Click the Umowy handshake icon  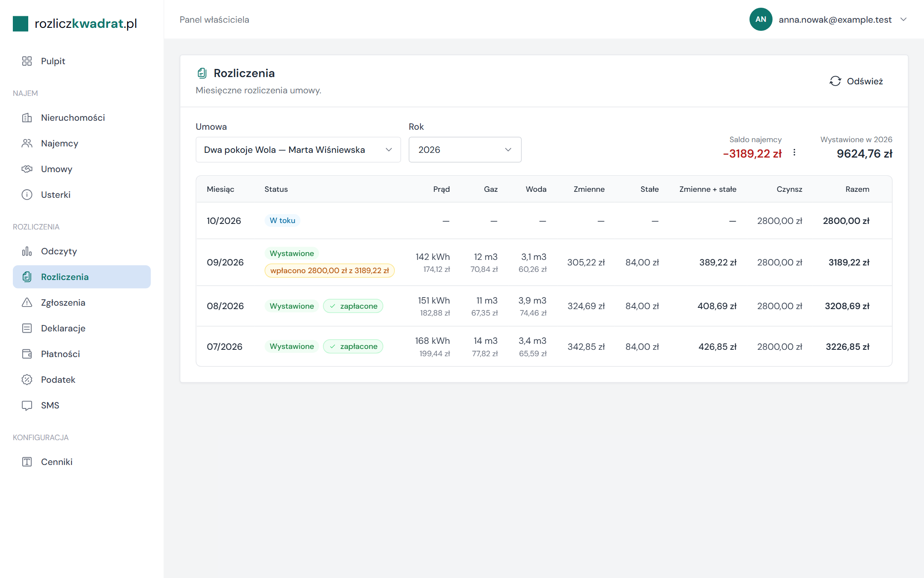point(27,169)
